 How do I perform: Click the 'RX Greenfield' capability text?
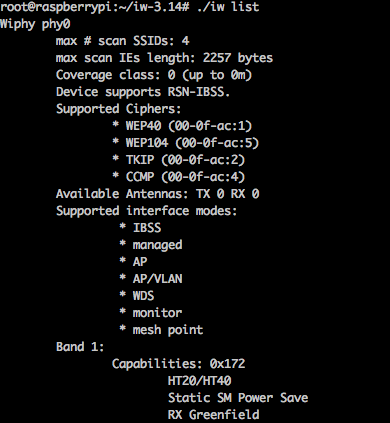(213, 415)
